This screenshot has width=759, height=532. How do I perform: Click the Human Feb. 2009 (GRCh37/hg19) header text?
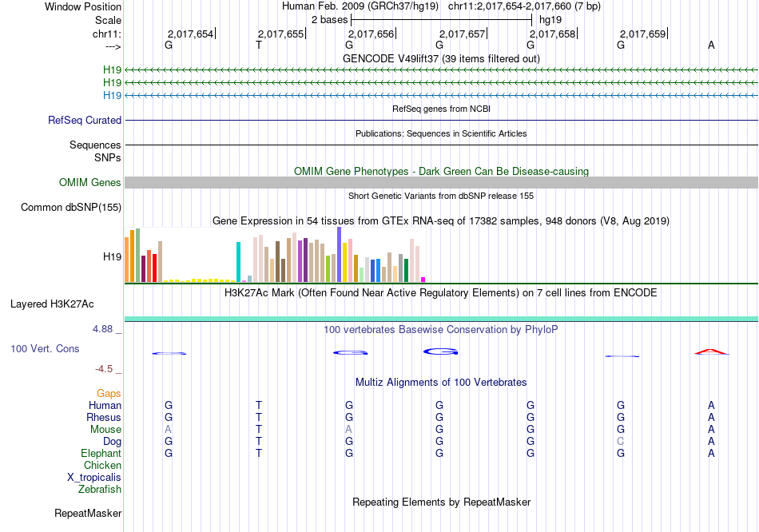point(360,6)
